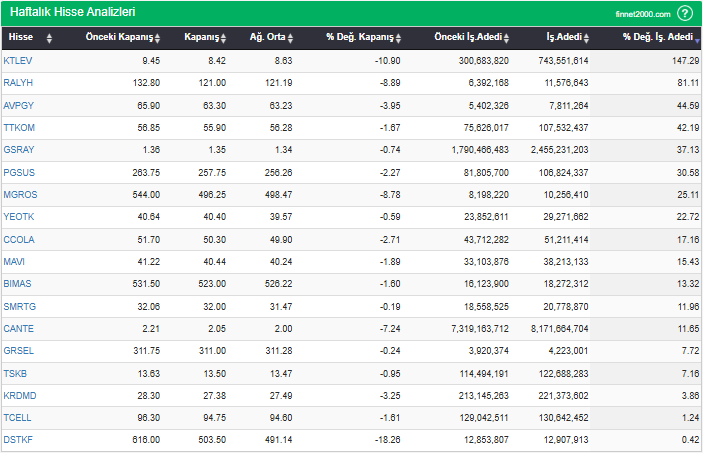
Task: Click the help question mark icon
Action: coord(685,13)
